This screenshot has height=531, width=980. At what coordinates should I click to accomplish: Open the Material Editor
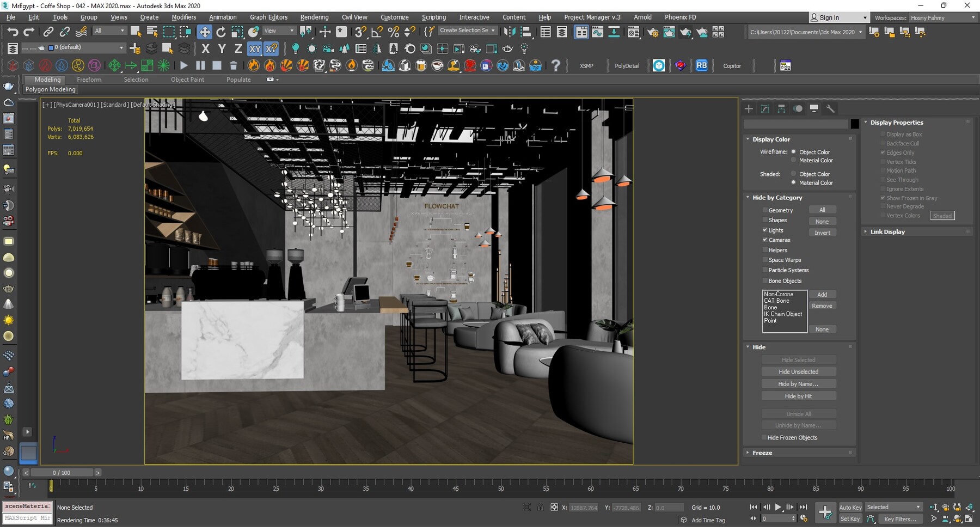[633, 32]
